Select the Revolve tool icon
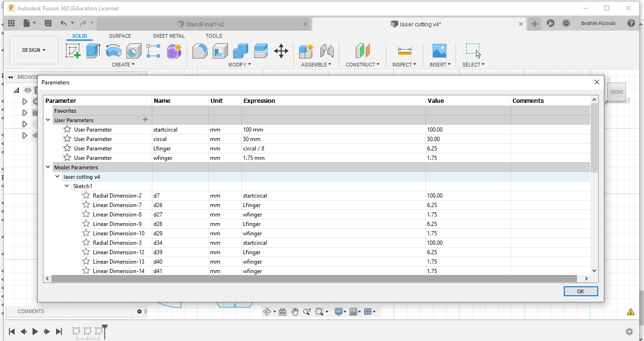 113,50
